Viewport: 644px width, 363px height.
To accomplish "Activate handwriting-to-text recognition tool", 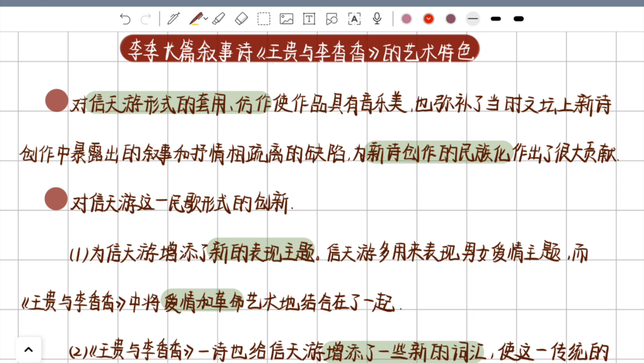I will (x=354, y=19).
